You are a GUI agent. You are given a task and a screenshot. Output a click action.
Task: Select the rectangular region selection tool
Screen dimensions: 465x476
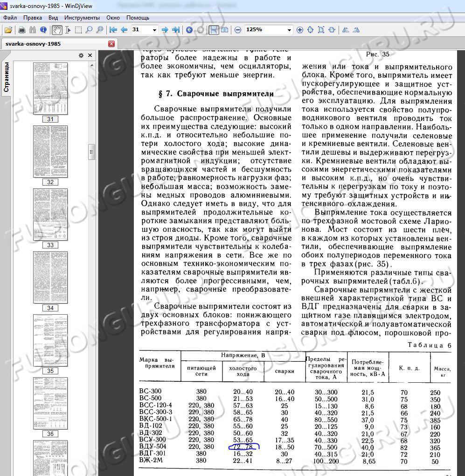coord(78,30)
